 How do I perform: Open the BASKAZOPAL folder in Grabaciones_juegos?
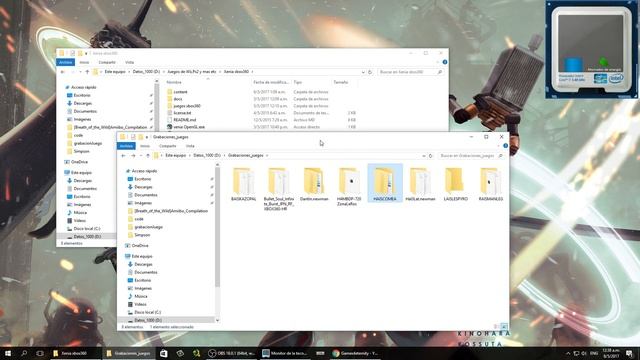click(x=243, y=184)
